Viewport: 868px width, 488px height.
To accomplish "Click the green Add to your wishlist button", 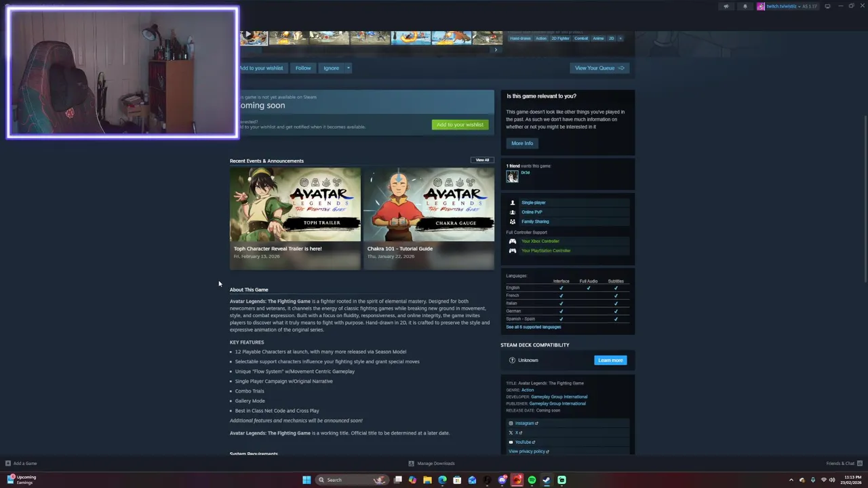I will (x=460, y=125).
